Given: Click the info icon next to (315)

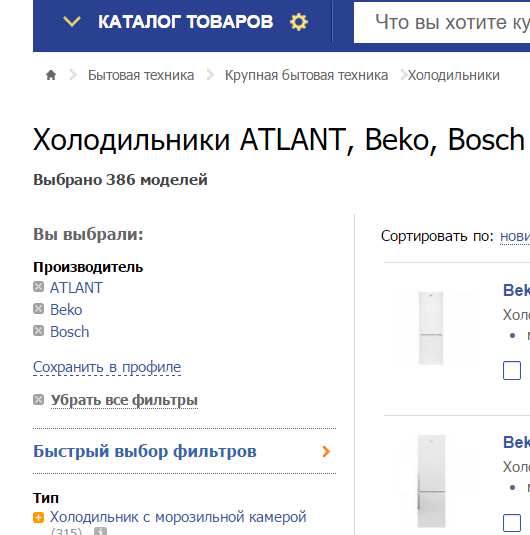Looking at the screenshot, I should coord(100,532).
